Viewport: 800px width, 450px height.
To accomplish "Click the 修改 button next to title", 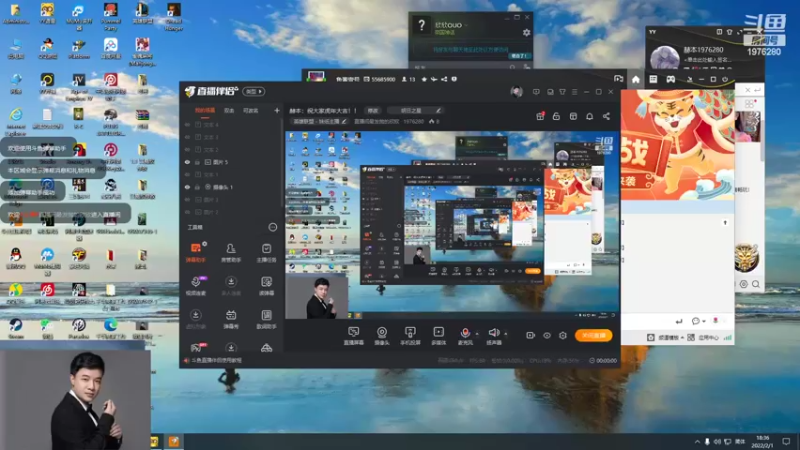I will point(373,110).
